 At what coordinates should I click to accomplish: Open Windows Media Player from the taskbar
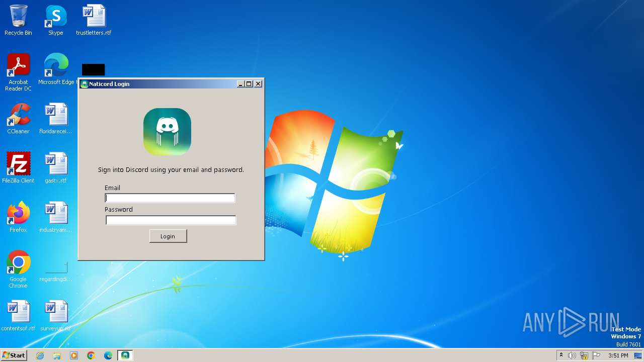point(74,355)
